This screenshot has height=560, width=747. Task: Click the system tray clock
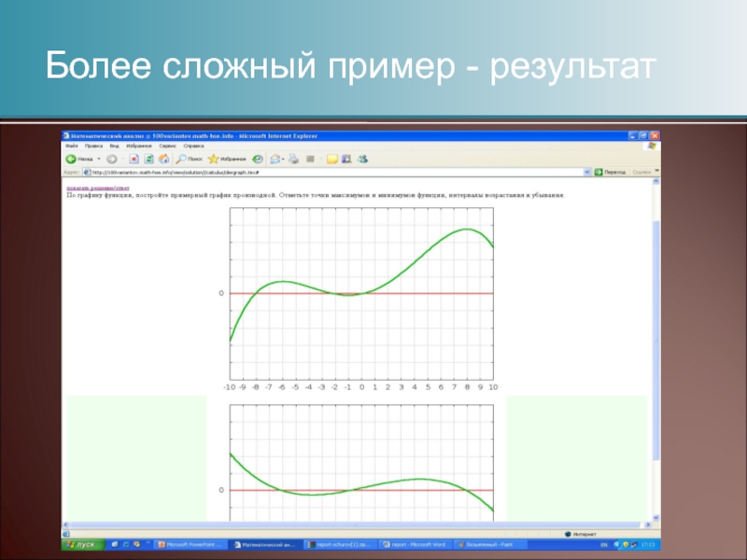[x=648, y=545]
